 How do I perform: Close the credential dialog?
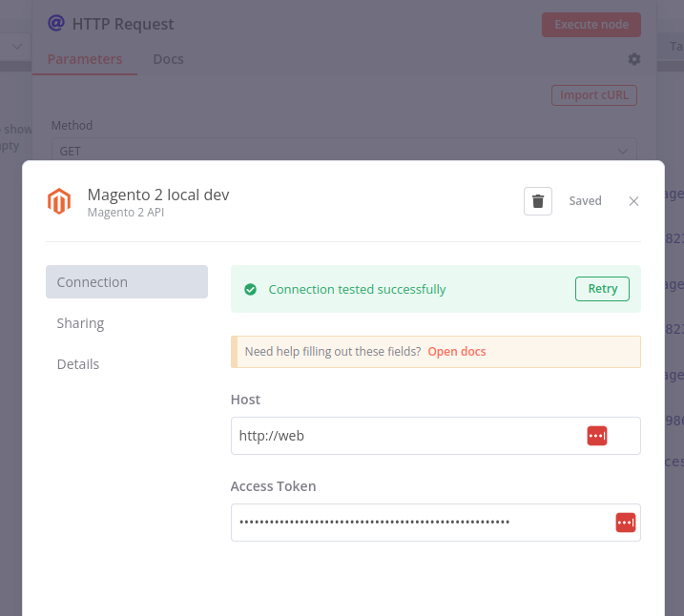[633, 201]
